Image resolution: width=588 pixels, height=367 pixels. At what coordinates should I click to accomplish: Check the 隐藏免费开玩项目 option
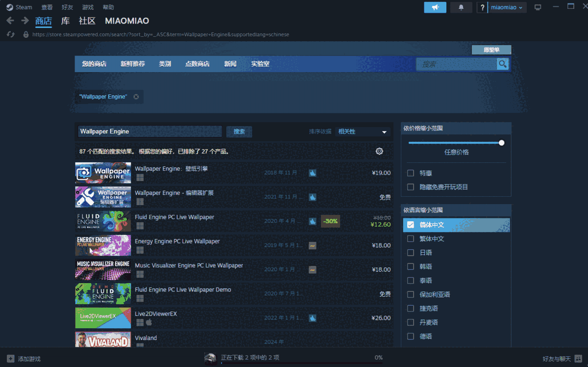click(411, 187)
